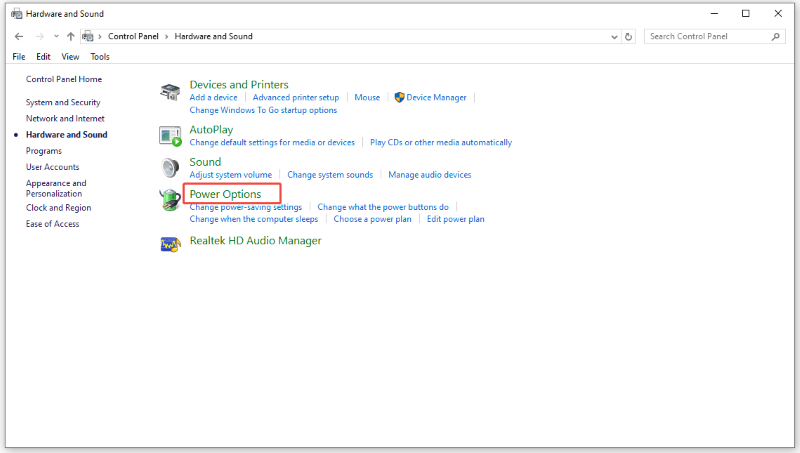Click the forward navigation arrow

tap(39, 36)
